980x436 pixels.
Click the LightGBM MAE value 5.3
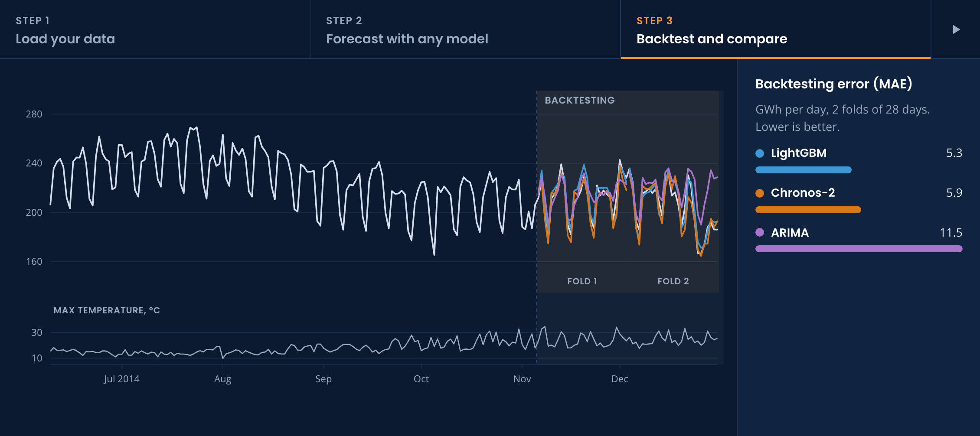(954, 153)
